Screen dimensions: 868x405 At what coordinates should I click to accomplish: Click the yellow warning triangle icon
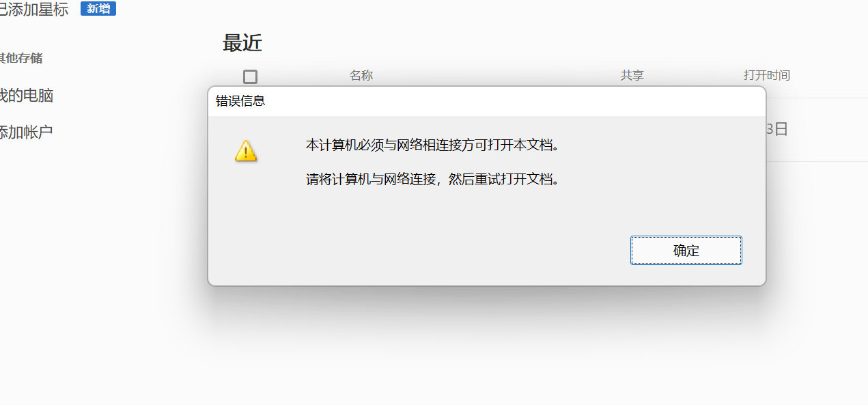coord(246,151)
